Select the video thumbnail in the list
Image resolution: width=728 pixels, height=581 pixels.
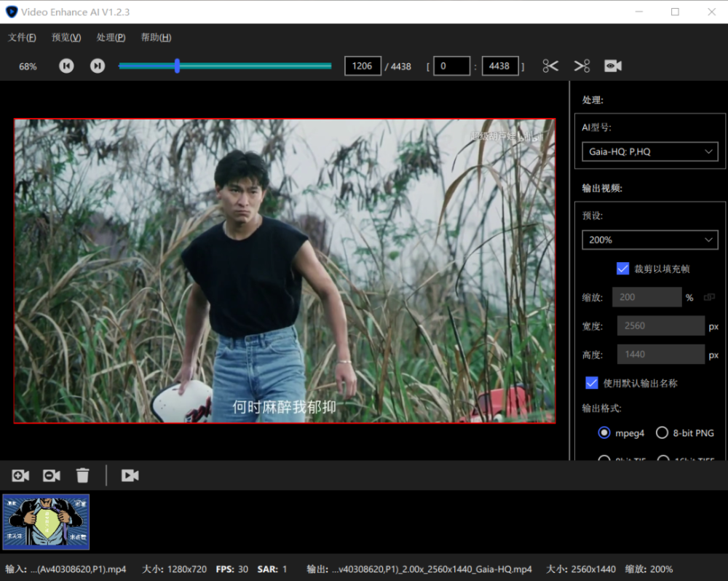coord(47,522)
